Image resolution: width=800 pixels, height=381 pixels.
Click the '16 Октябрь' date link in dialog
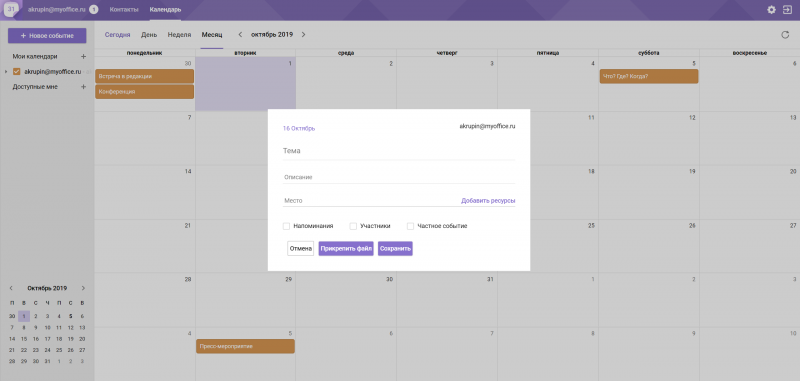[x=299, y=129]
